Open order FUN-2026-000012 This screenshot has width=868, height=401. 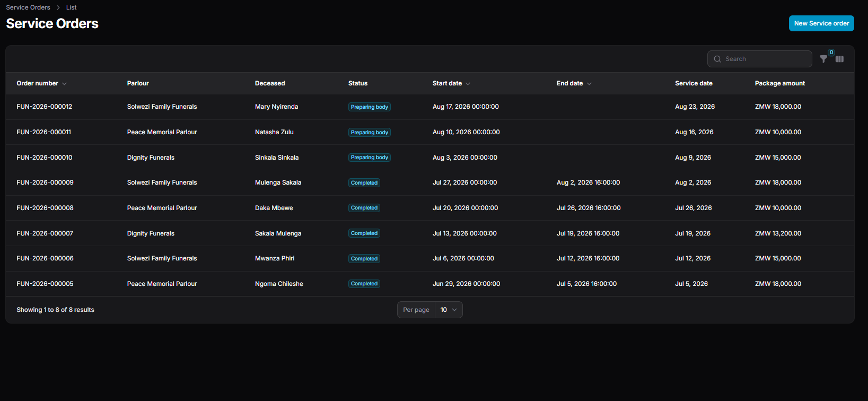45,107
